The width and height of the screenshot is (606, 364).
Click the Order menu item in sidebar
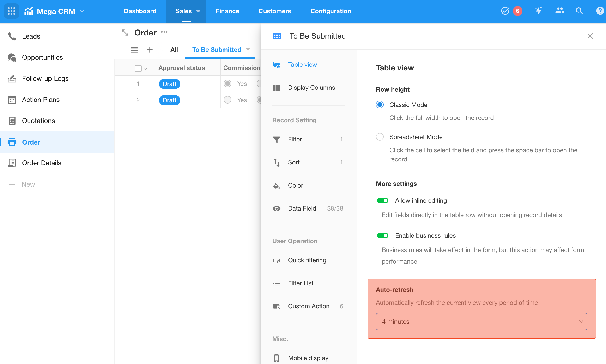point(31,142)
